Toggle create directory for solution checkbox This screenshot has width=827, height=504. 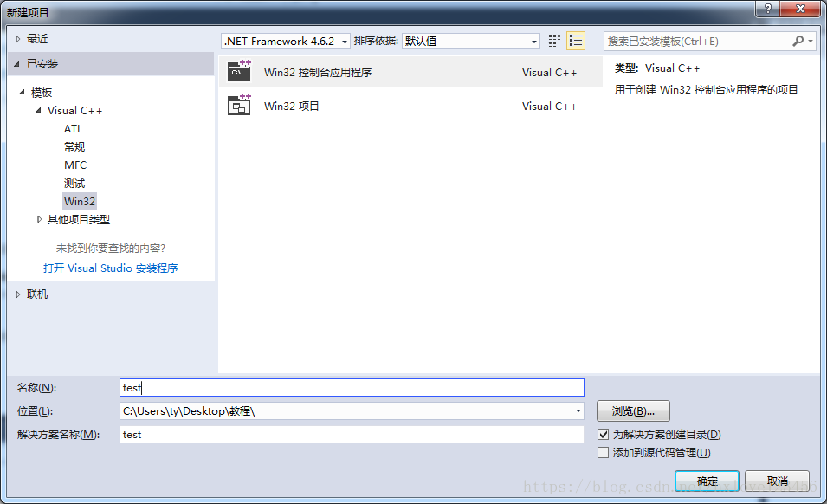(604, 435)
